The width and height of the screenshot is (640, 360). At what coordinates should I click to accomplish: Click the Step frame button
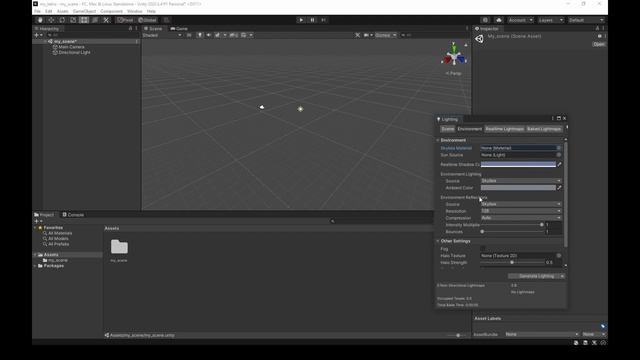tap(323, 20)
